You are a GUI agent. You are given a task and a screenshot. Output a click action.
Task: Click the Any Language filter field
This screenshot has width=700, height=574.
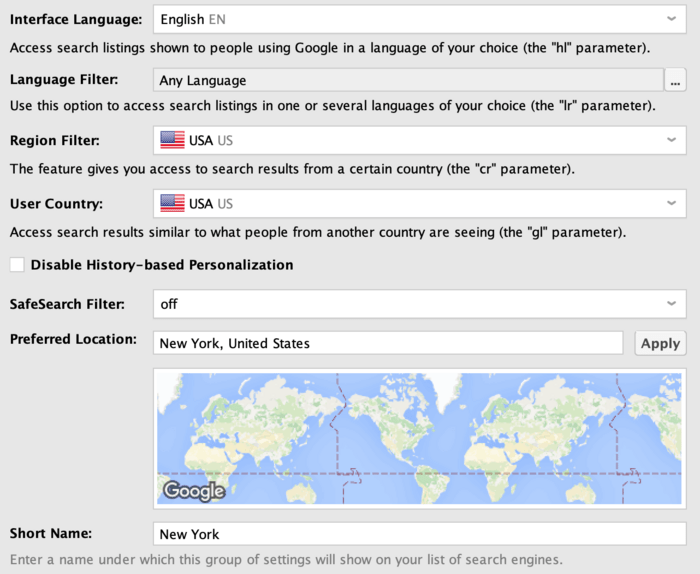tap(408, 80)
